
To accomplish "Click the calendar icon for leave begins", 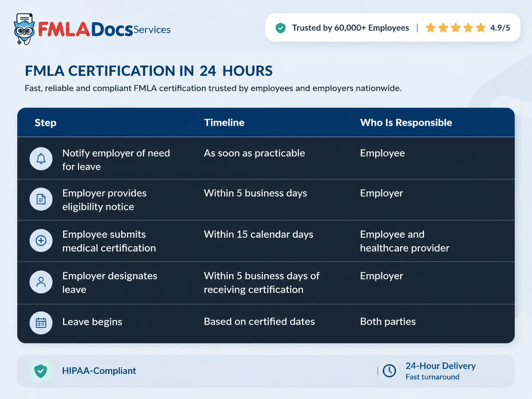I will (x=41, y=323).
